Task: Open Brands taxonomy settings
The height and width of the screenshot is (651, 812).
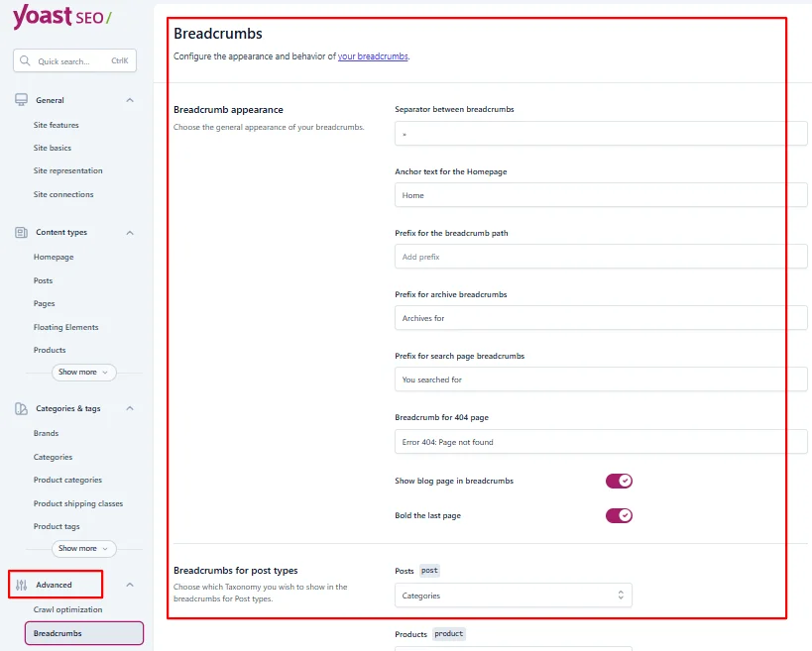Action: point(46,433)
